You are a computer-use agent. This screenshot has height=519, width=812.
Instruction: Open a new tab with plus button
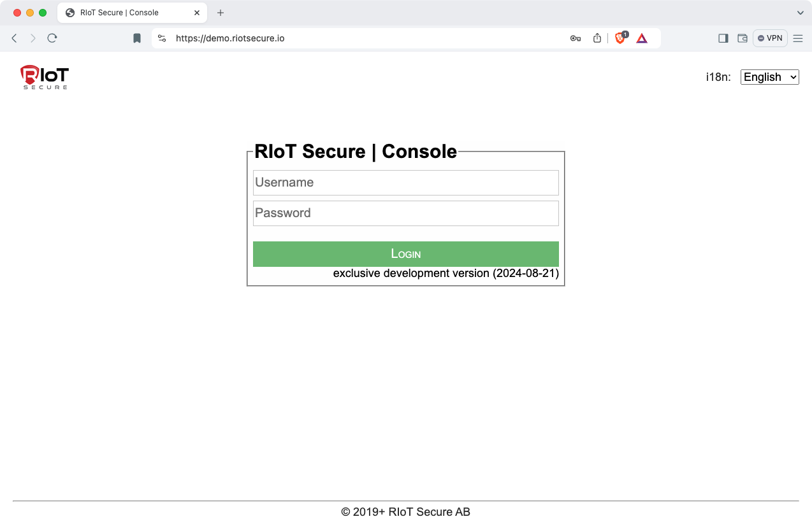click(x=221, y=13)
